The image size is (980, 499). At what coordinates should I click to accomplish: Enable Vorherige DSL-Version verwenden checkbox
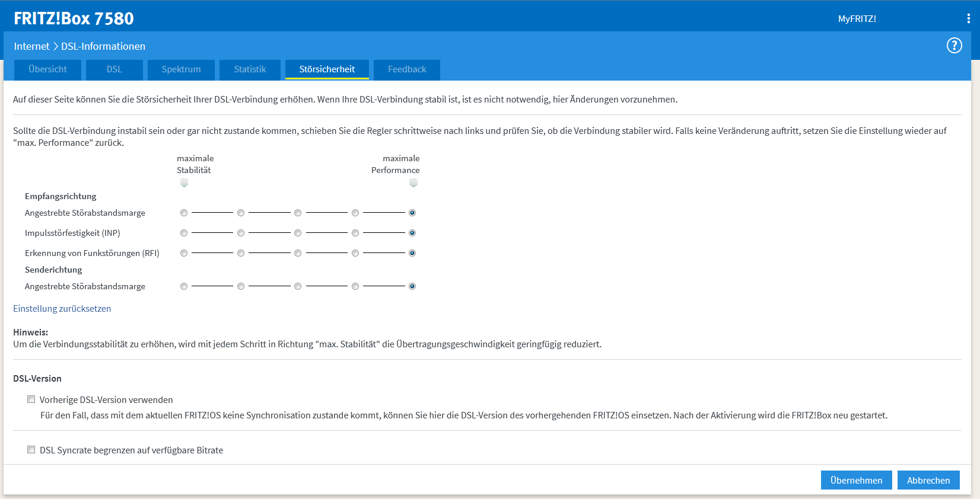click(31, 399)
